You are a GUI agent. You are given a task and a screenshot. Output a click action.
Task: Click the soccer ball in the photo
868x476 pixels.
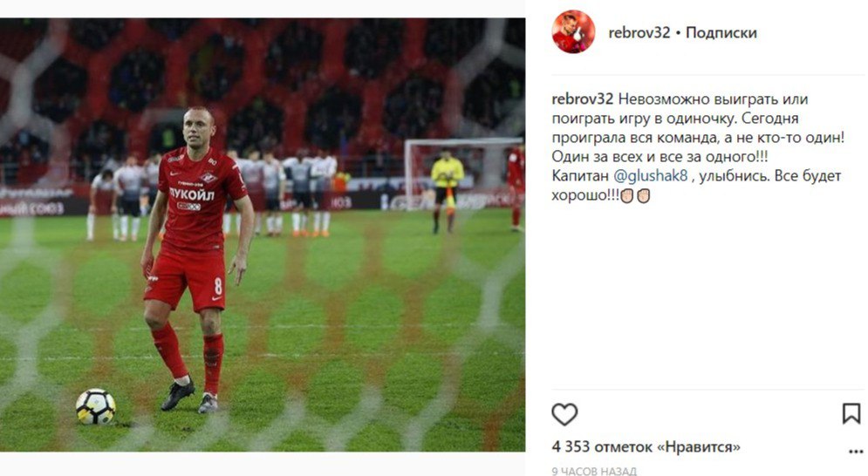tap(96, 407)
